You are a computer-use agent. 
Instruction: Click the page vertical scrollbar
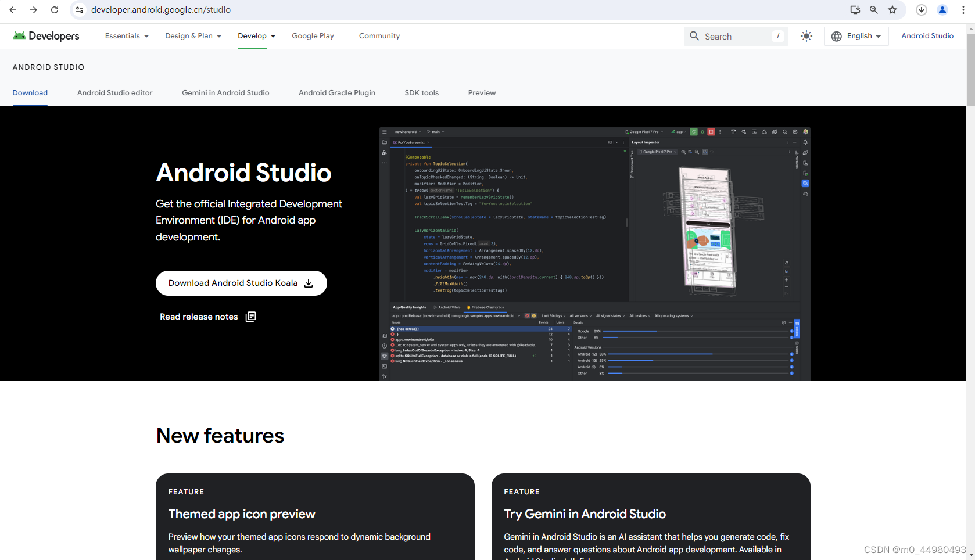970,70
